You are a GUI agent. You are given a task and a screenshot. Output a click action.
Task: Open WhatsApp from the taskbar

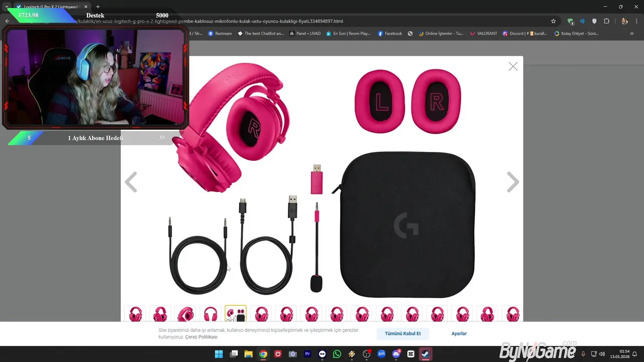tap(337, 354)
